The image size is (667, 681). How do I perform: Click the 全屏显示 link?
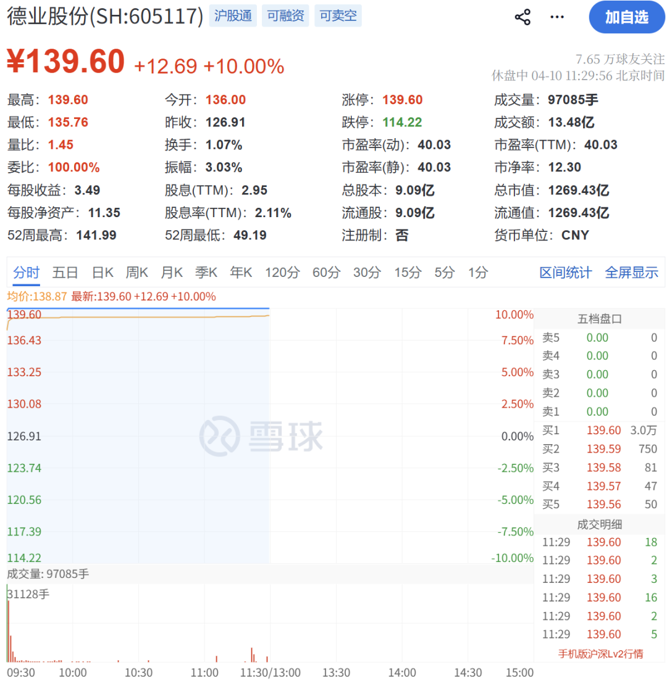pos(631,272)
